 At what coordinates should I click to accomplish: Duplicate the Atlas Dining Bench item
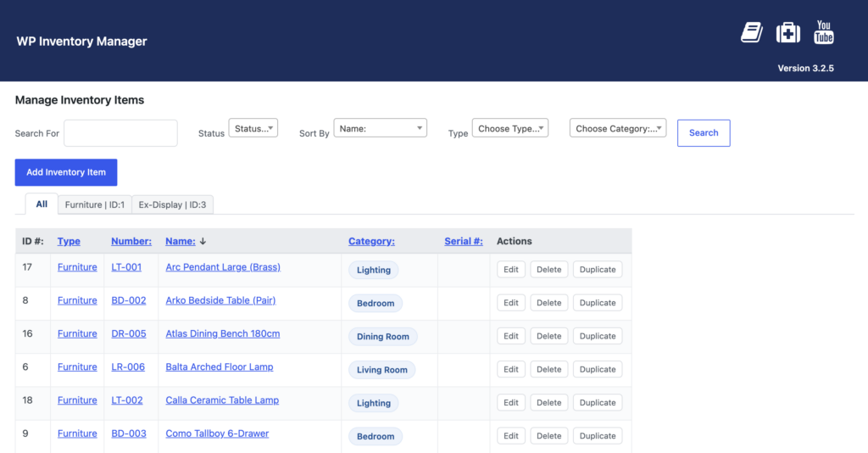598,336
